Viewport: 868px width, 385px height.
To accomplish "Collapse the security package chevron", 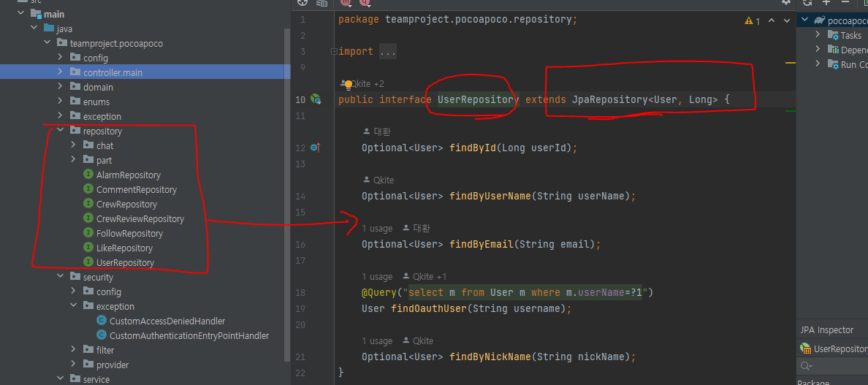I will click(60, 277).
